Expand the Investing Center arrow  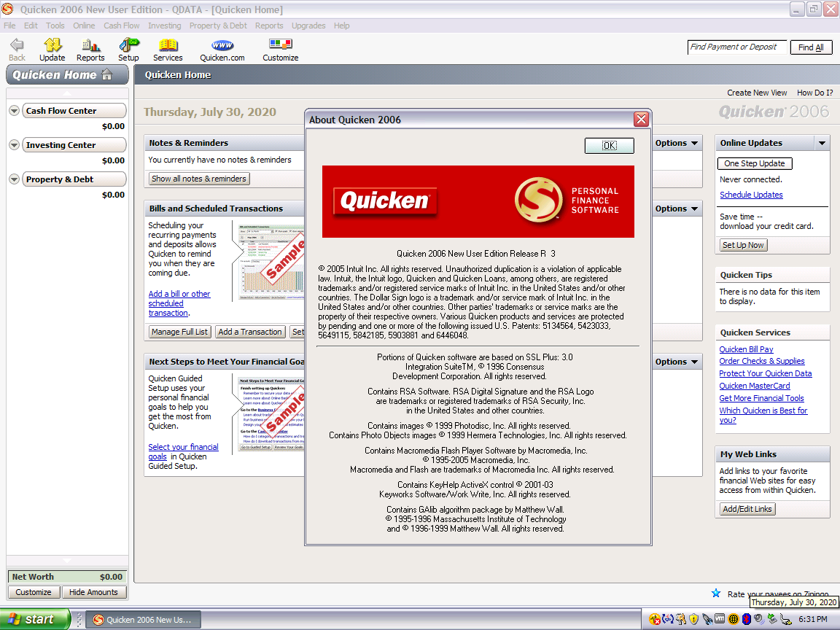(15, 145)
